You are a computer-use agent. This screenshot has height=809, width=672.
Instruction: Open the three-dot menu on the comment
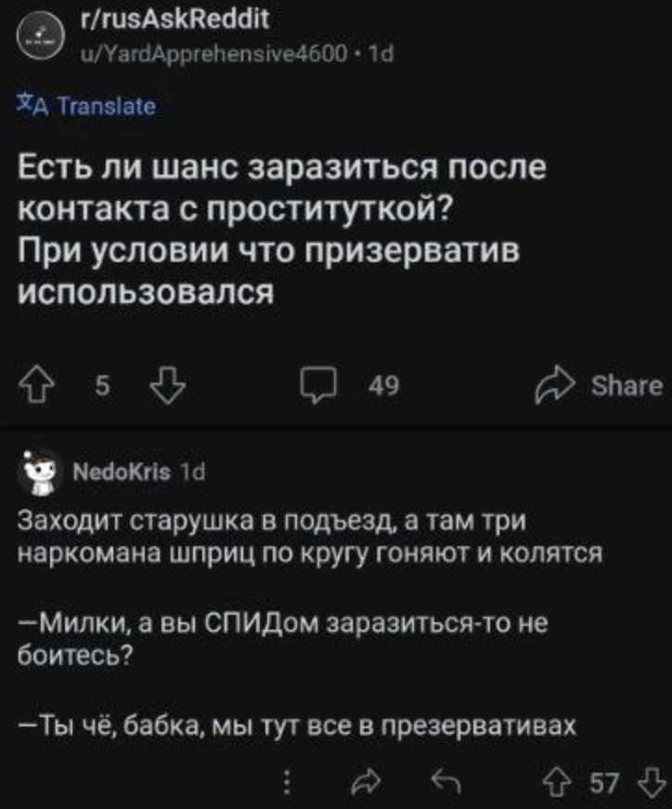click(287, 783)
